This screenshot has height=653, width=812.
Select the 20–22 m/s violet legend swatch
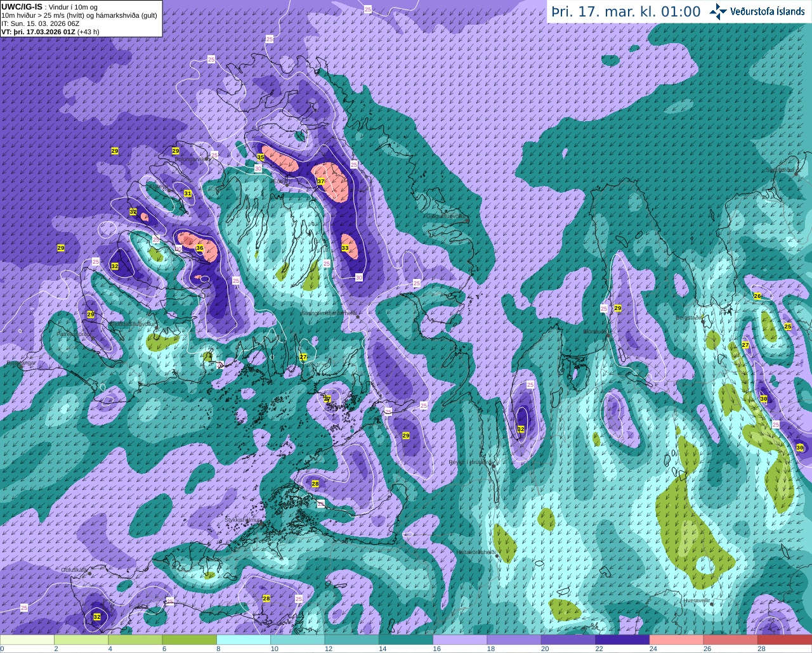coord(568,640)
